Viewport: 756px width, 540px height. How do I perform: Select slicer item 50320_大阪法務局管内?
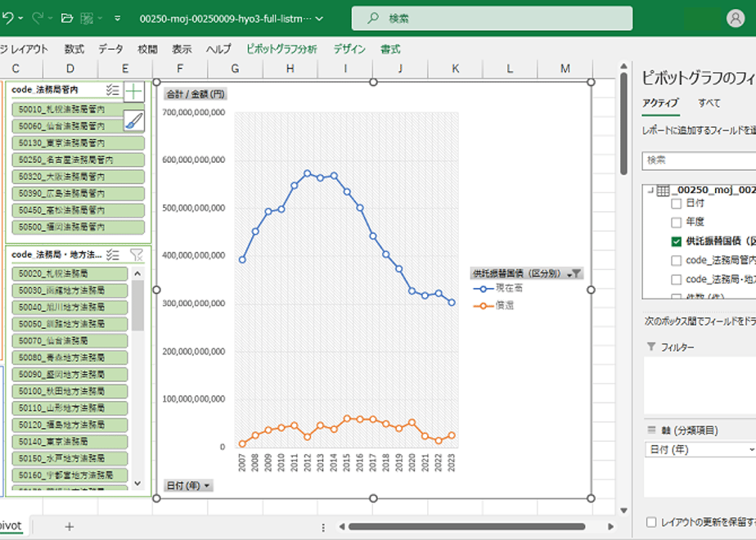point(78,177)
